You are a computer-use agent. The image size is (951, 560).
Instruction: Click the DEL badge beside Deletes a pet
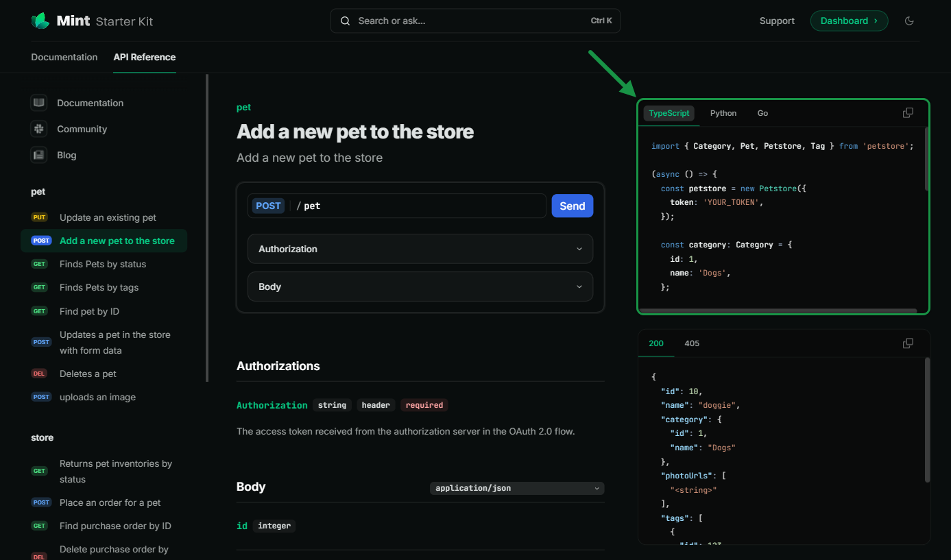click(40, 373)
